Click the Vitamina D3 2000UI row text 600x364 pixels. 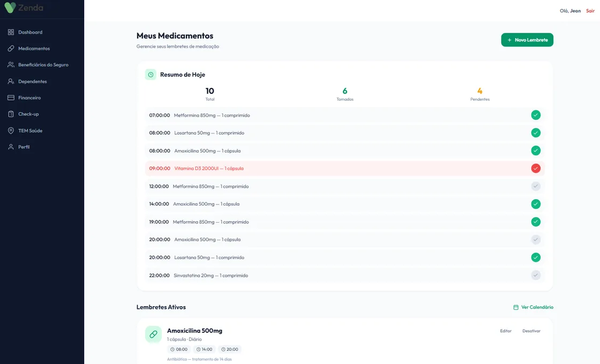coord(209,169)
